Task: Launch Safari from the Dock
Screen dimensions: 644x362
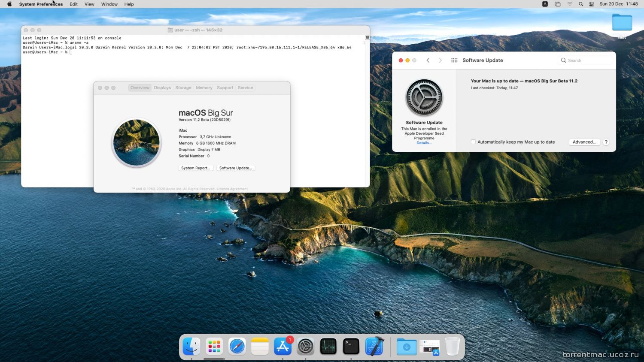Action: (x=237, y=347)
